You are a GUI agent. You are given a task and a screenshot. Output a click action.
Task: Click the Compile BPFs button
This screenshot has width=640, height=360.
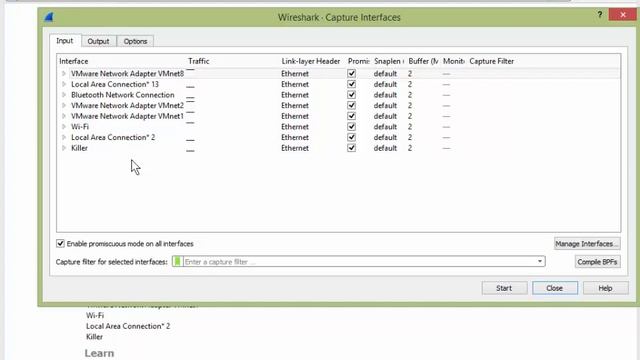point(598,262)
